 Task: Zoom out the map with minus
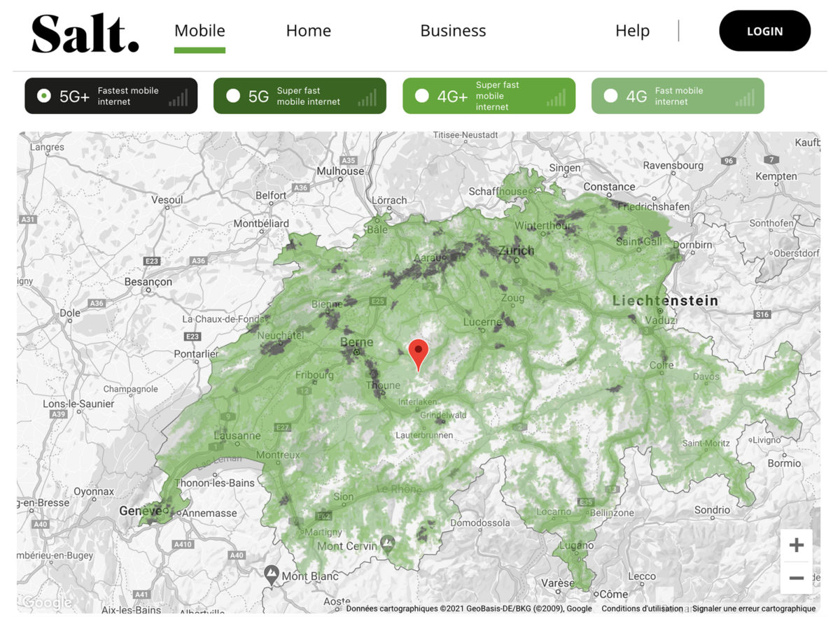point(797,578)
